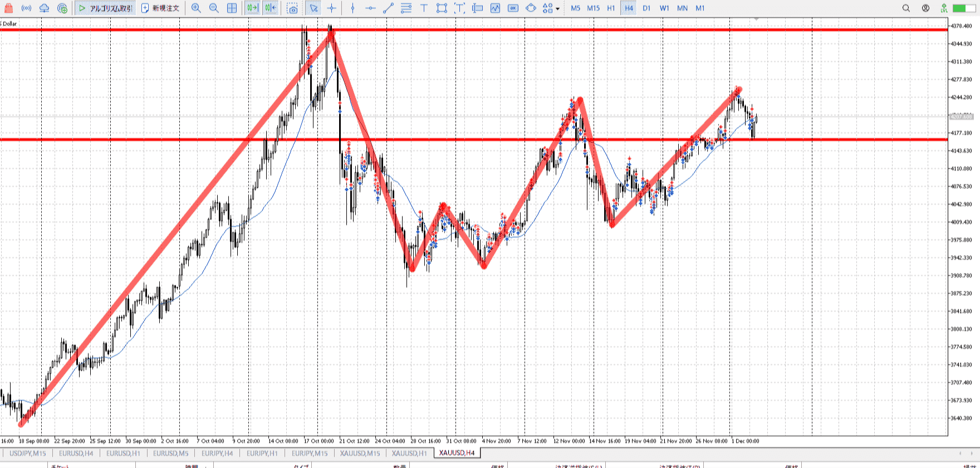Choose the text label tool
This screenshot has width=980, height=468.
(x=424, y=8)
